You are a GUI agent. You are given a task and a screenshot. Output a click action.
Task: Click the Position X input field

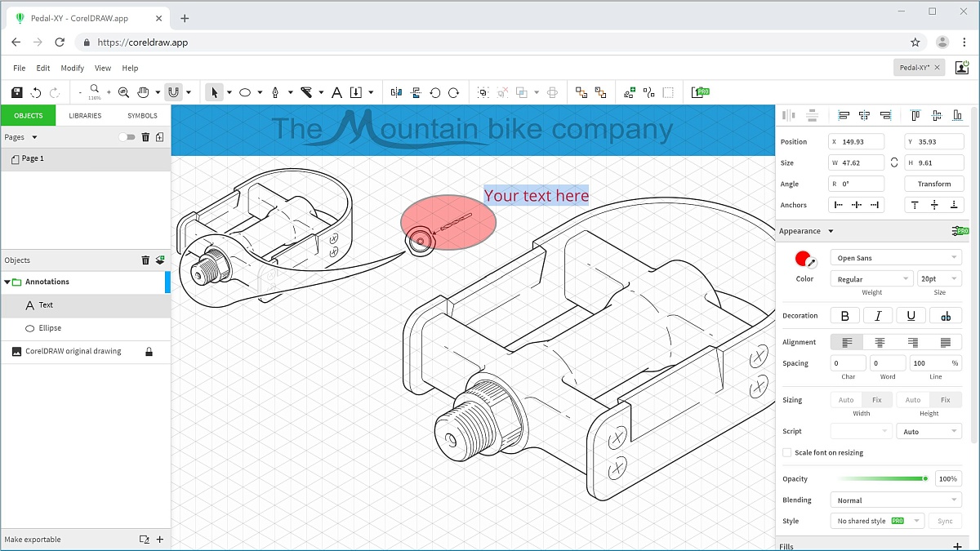coord(856,141)
